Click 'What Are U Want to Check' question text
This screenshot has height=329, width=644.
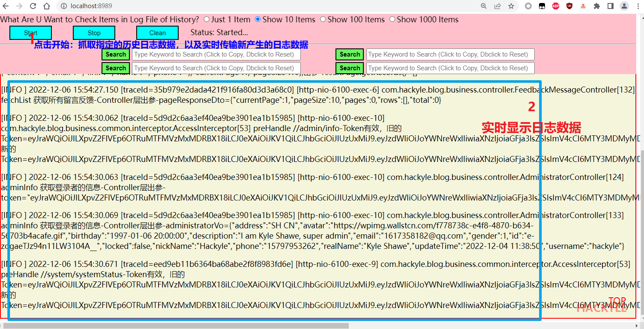tap(99, 19)
